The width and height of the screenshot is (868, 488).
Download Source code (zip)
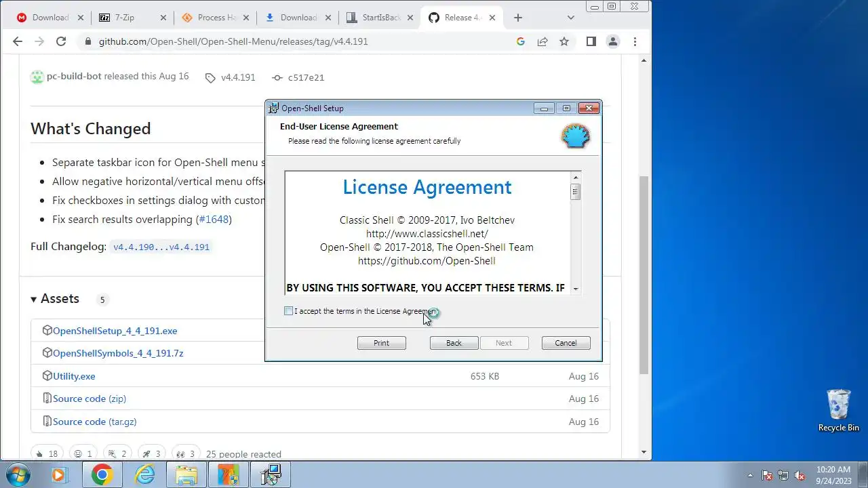pyautogui.click(x=90, y=399)
